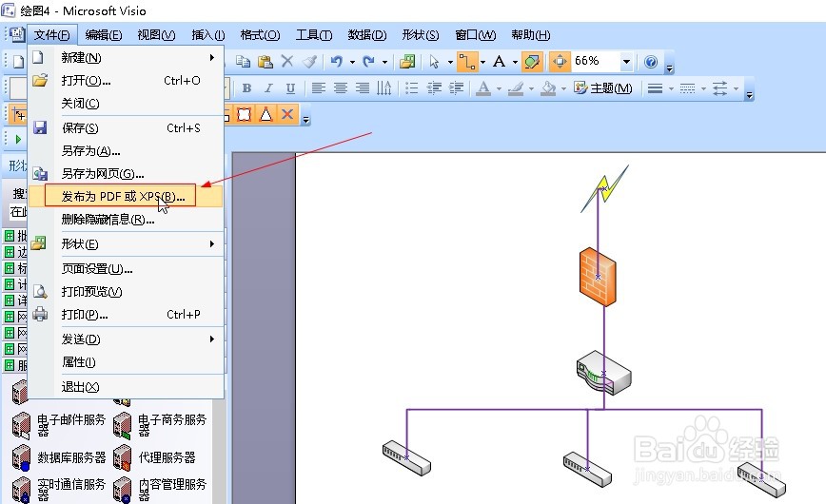Open the 插入(I) menu
826x504 pixels.
coord(208,35)
